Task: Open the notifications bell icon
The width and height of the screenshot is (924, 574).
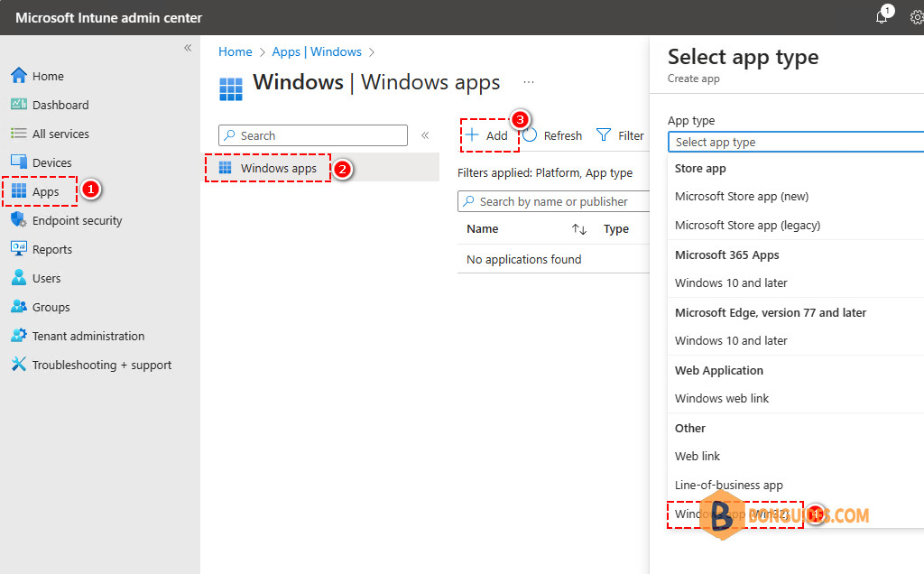Action: pos(882,16)
